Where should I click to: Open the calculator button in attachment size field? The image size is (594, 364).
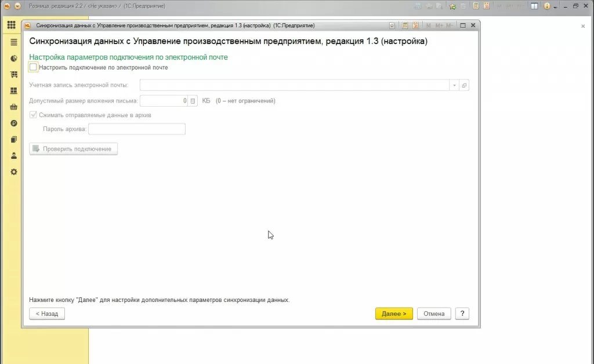(193, 101)
